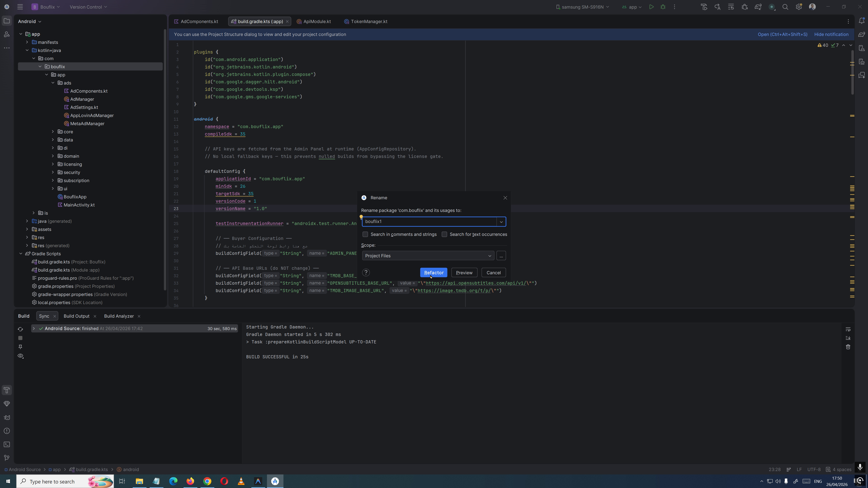The width and height of the screenshot is (868, 488).
Task: Open Bouflix project dropdown
Action: coord(46,7)
